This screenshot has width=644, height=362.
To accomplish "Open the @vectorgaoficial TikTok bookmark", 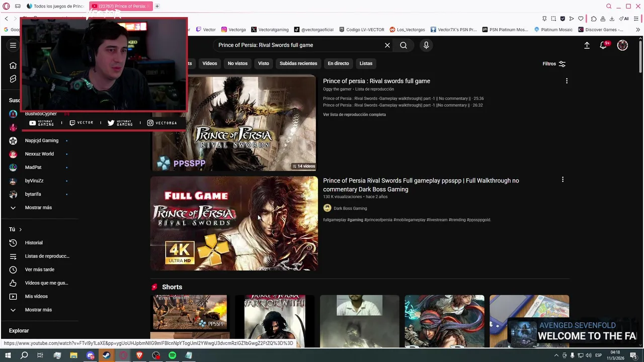I will click(x=313, y=30).
